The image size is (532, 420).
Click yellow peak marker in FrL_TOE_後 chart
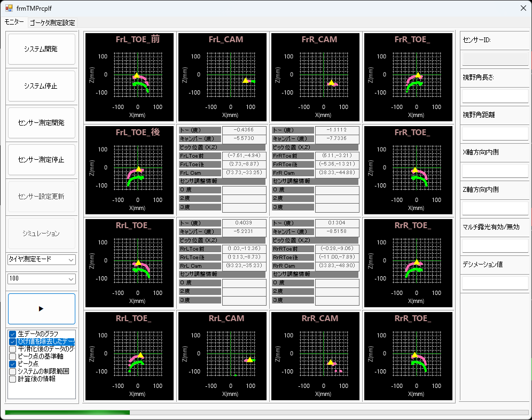138,169
